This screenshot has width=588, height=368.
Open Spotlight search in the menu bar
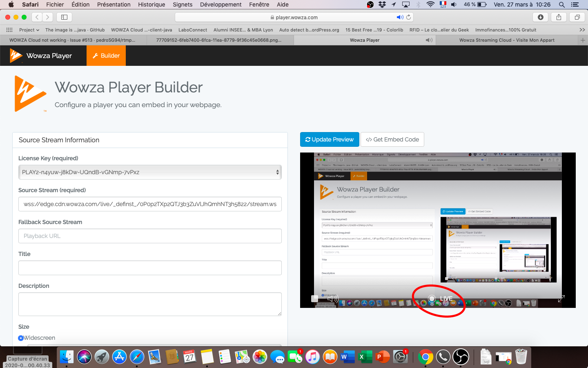point(562,4)
